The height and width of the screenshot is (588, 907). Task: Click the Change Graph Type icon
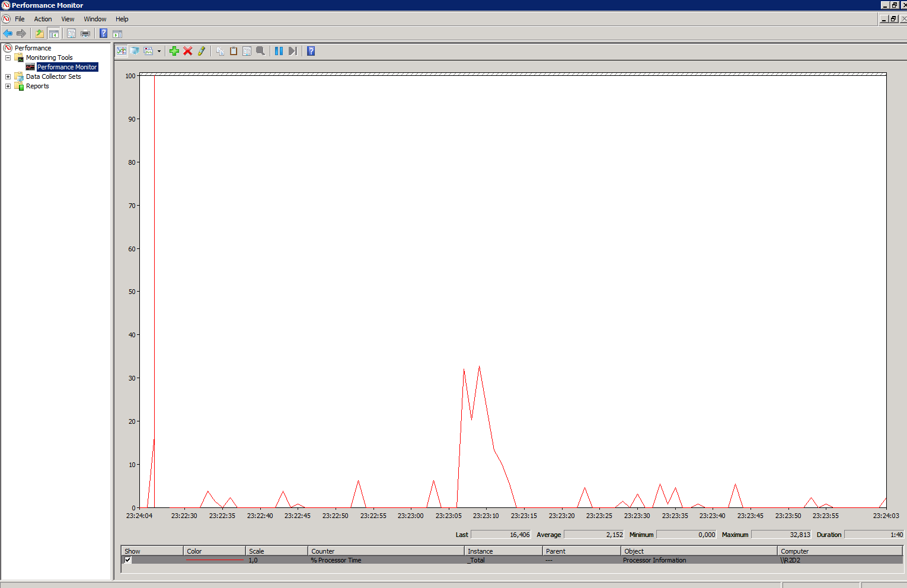(x=149, y=51)
